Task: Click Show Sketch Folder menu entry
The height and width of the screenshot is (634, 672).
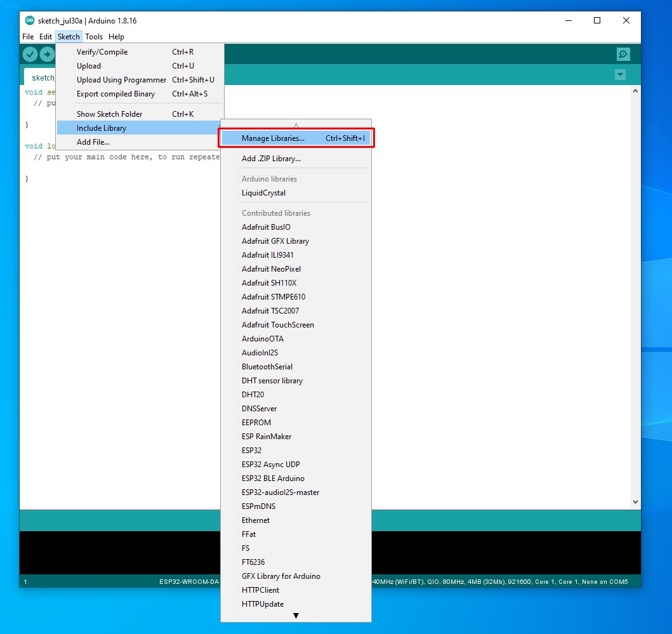Action: tap(109, 114)
